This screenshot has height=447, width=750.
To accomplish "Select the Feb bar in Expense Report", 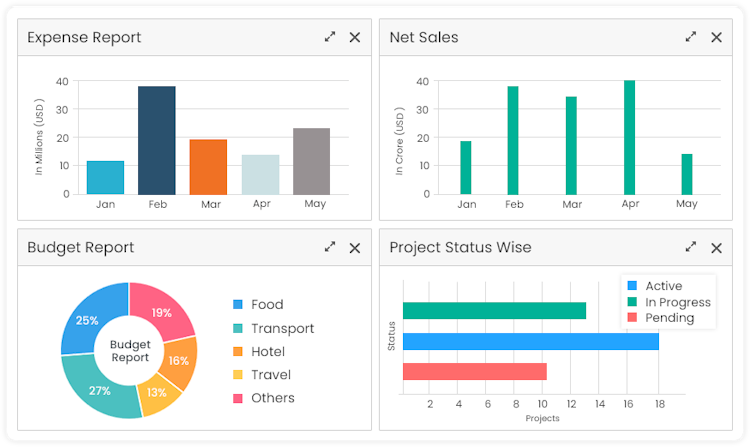I will pos(157,140).
